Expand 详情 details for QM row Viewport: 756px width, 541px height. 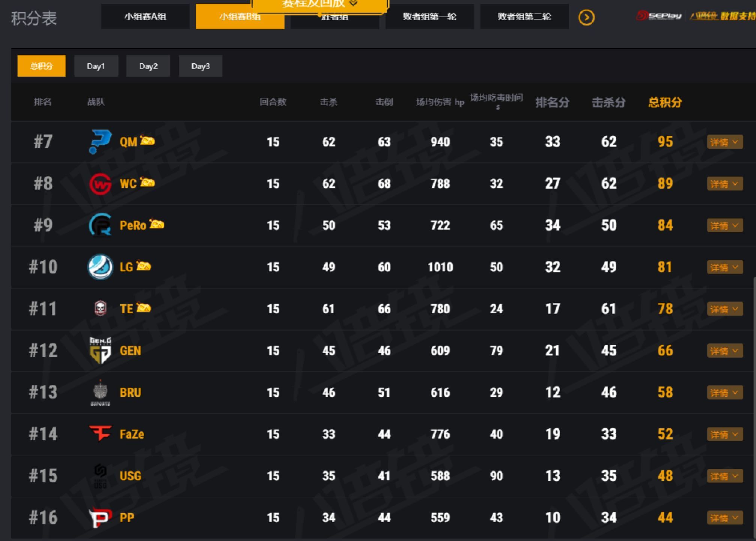724,142
